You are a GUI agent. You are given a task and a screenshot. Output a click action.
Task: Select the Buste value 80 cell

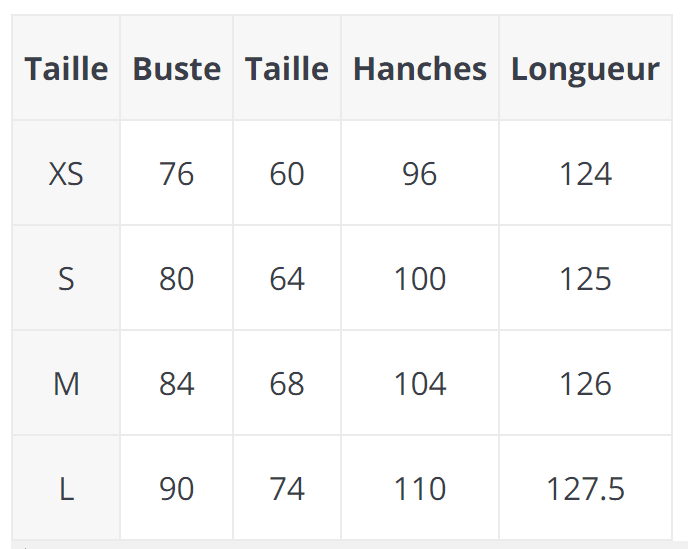click(176, 279)
